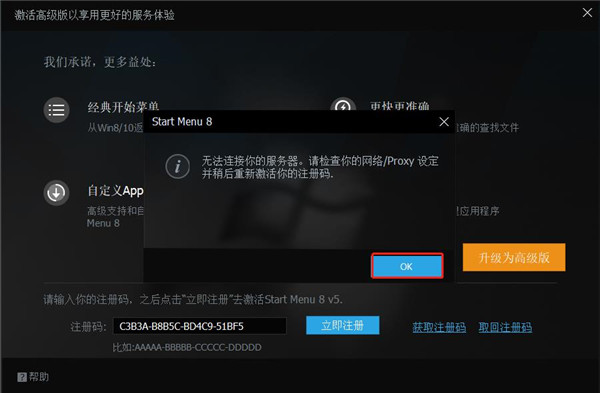This screenshot has width=600, height=393.
Task: Open the 取回注册码 link
Action: tap(505, 327)
